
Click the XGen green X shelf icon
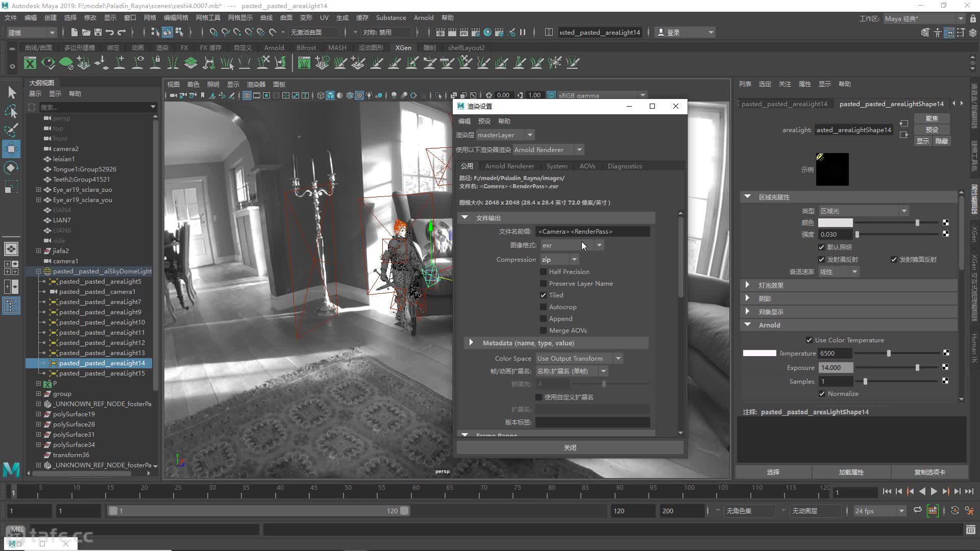(30, 63)
